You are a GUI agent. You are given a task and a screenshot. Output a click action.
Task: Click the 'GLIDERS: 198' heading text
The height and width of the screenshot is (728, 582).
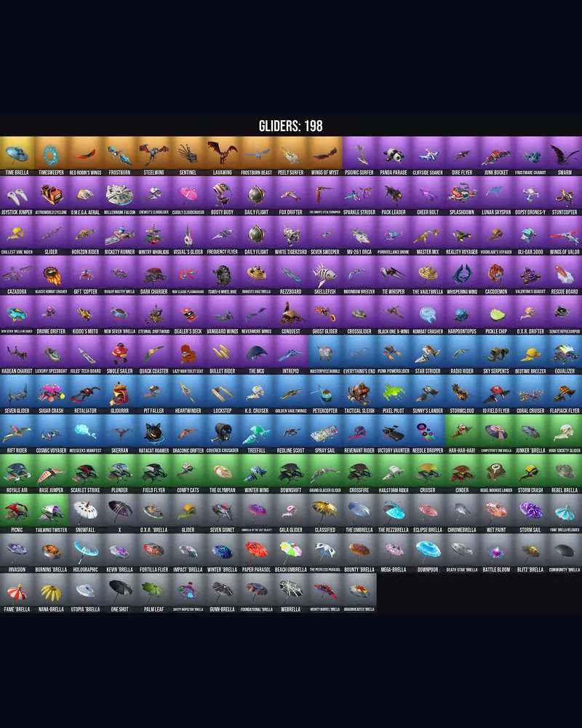(290, 126)
